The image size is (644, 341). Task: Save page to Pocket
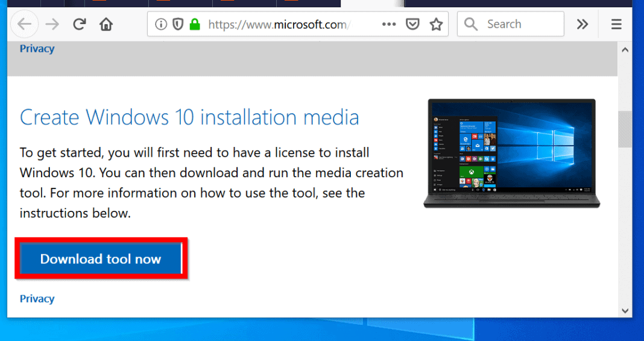click(412, 24)
